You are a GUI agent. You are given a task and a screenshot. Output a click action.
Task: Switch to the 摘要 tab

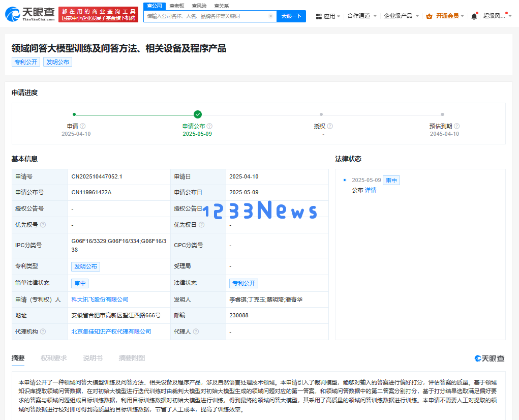click(18, 358)
